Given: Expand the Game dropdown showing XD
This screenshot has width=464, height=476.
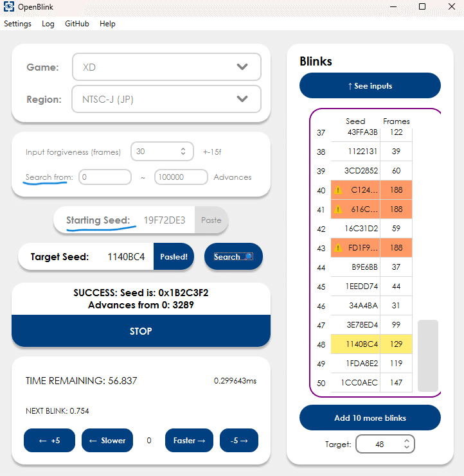Looking at the screenshot, I should tap(166, 67).
